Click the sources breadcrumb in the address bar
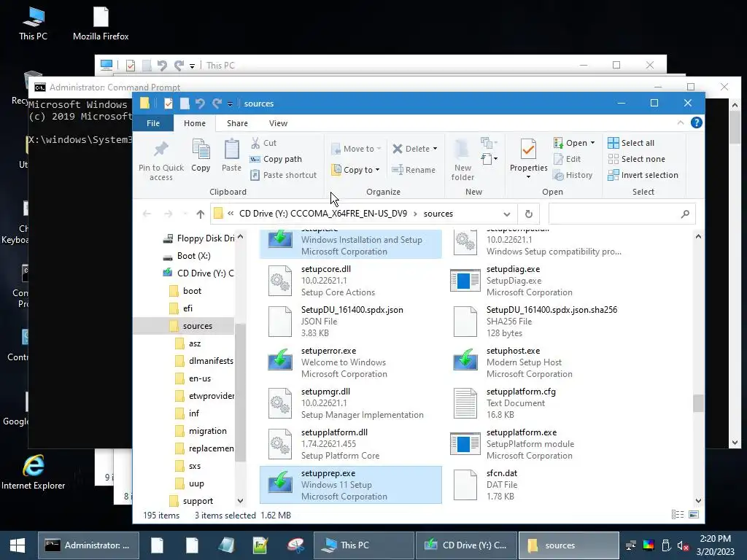 [x=438, y=214]
